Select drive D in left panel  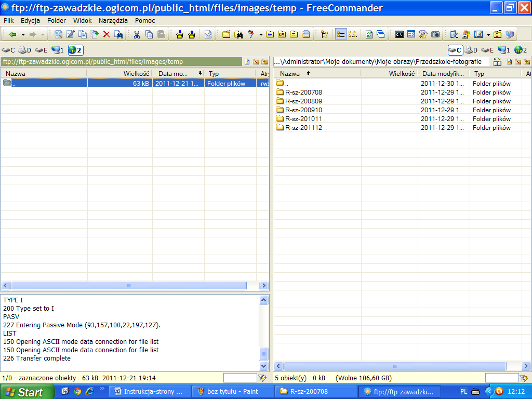tap(25, 50)
